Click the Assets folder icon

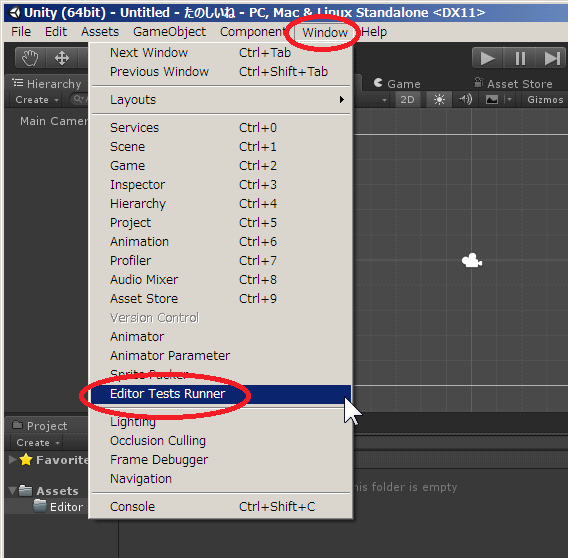[25, 490]
